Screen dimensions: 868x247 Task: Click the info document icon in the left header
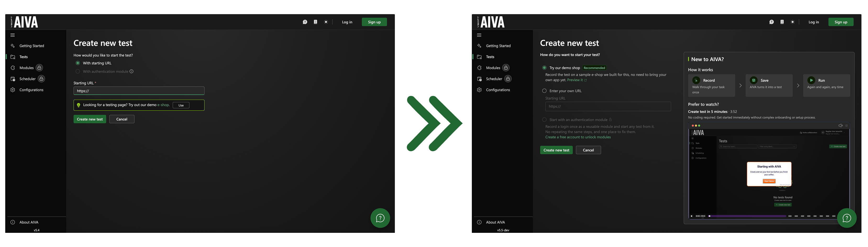pyautogui.click(x=316, y=22)
